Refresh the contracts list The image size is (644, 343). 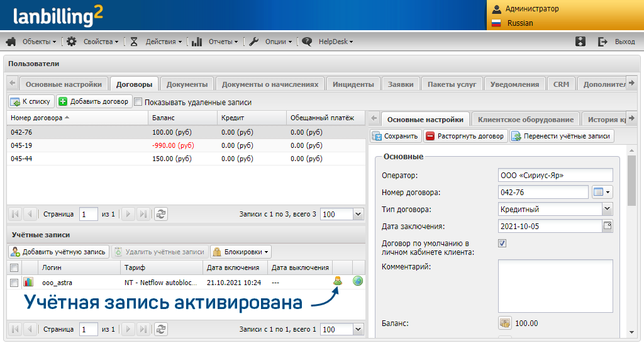[161, 214]
